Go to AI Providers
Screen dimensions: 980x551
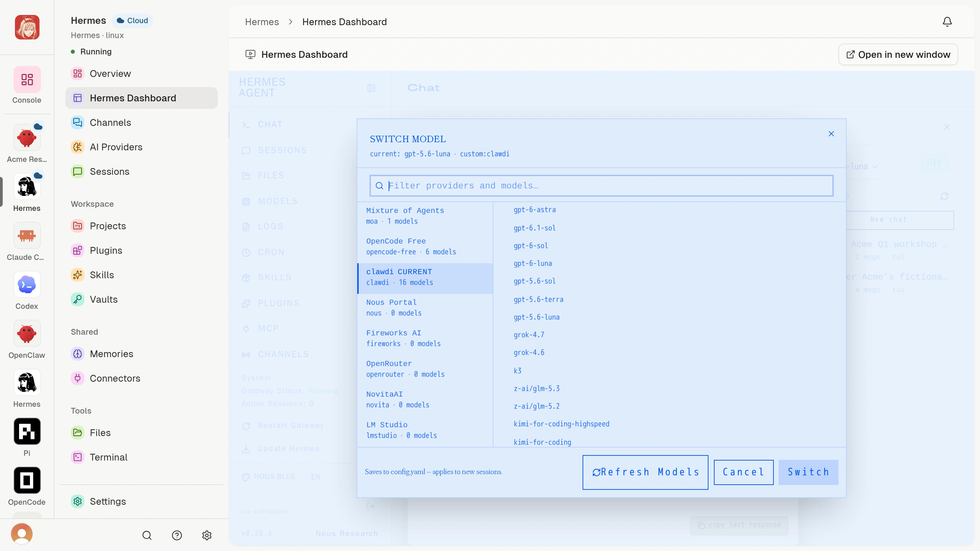[x=142, y=147]
